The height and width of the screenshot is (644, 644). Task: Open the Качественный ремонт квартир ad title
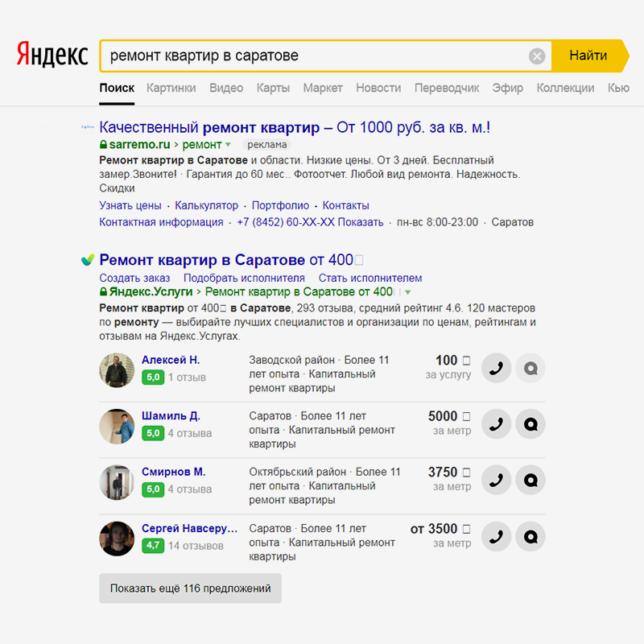pos(295,127)
